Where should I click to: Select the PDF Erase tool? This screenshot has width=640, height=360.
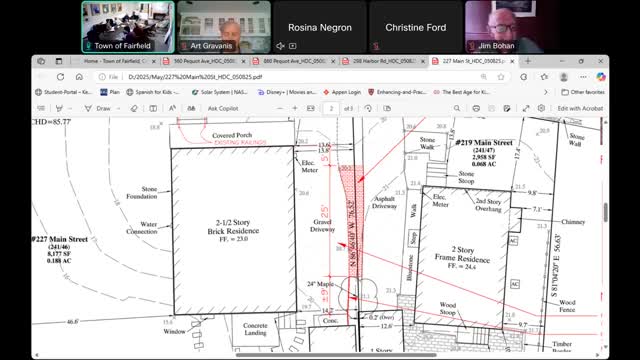134,109
